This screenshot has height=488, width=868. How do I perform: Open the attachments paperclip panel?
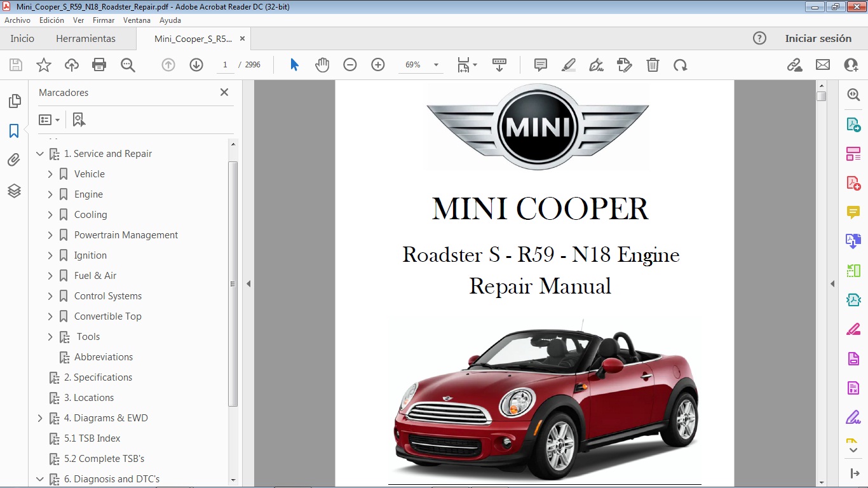click(x=14, y=159)
